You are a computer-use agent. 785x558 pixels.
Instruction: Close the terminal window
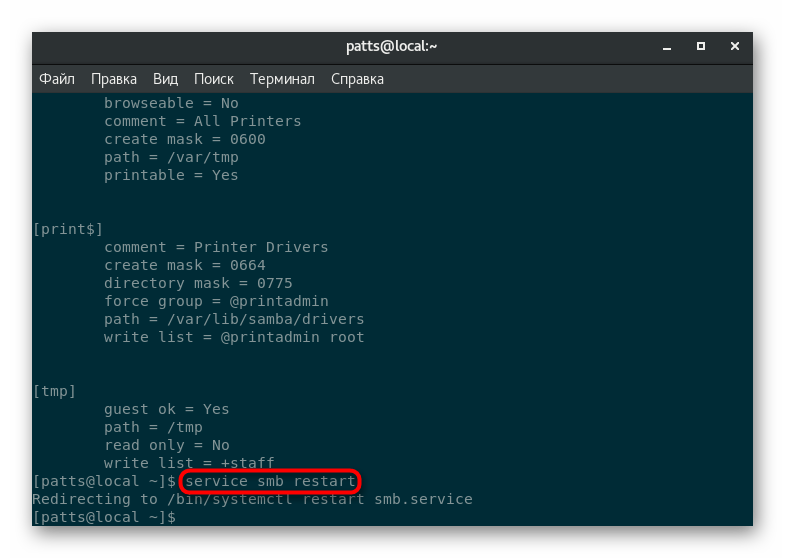[735, 46]
